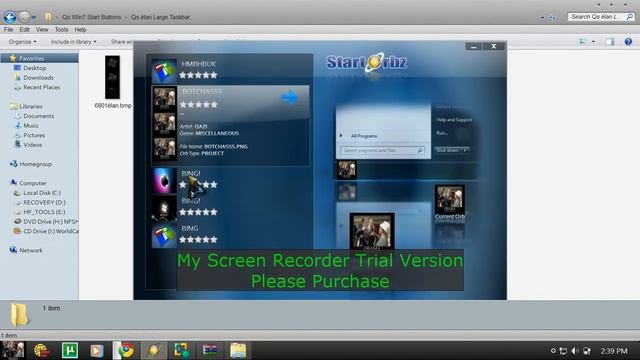Open the Edit menu

click(24, 29)
